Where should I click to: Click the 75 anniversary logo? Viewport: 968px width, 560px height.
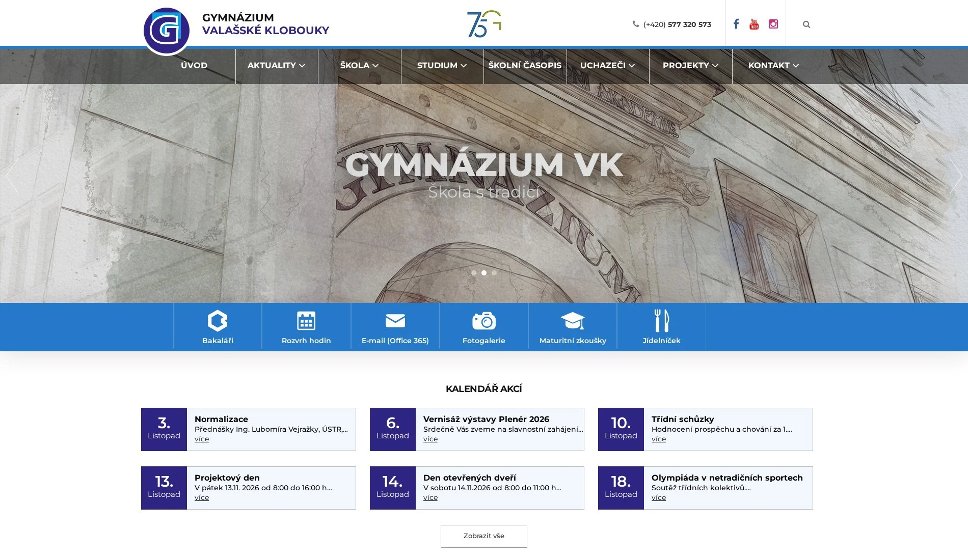point(484,24)
